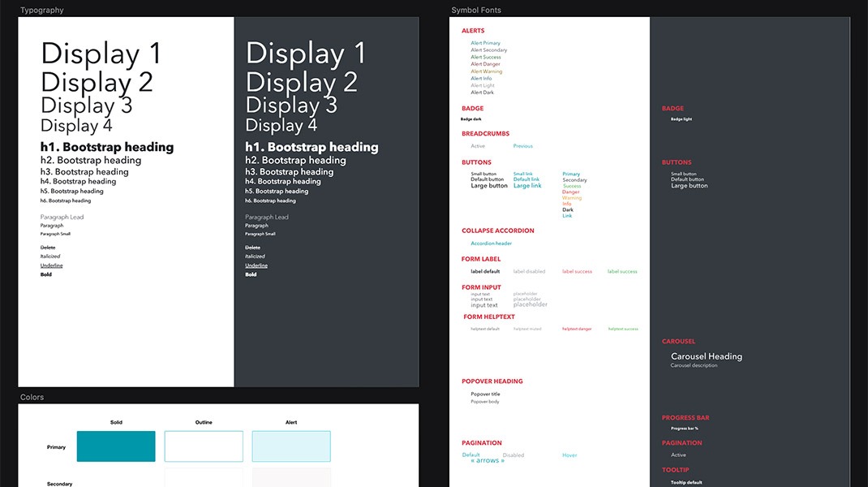Select the Symbol Fonts artboard title
This screenshot has width=868, height=487.
[476, 11]
